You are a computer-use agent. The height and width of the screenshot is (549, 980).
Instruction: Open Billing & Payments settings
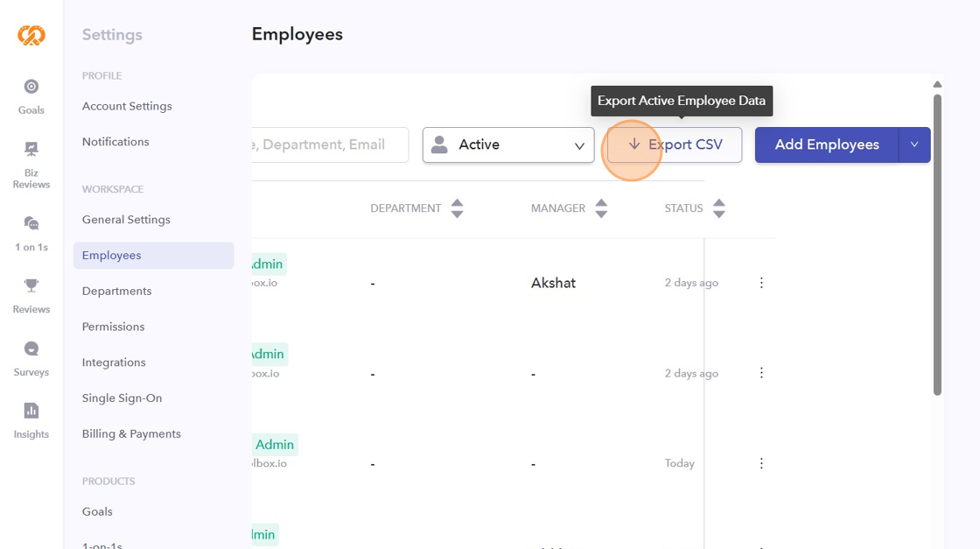tap(131, 434)
